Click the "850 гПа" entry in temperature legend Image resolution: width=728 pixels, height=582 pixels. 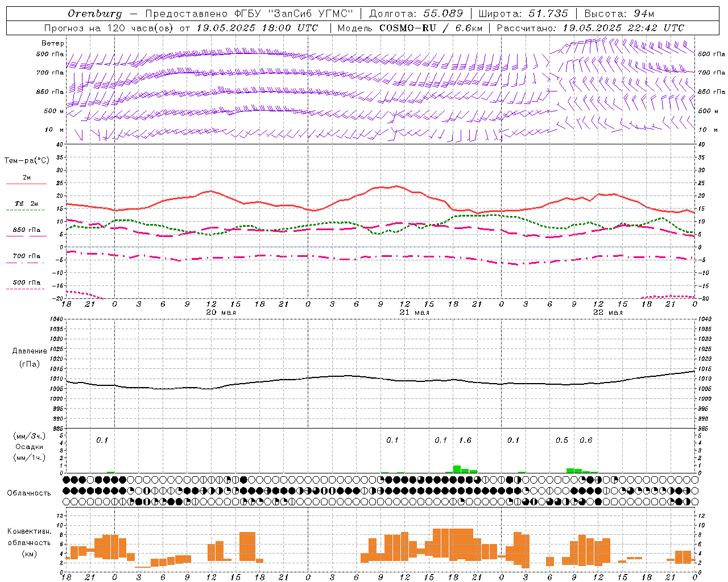(x=27, y=230)
